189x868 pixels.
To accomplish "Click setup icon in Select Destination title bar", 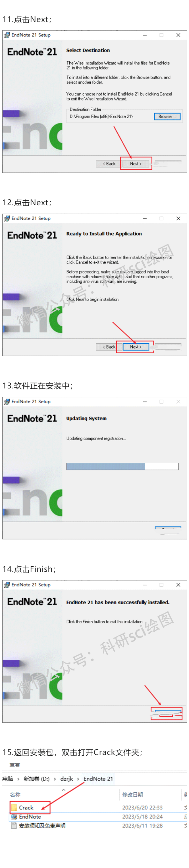I will (7, 35).
